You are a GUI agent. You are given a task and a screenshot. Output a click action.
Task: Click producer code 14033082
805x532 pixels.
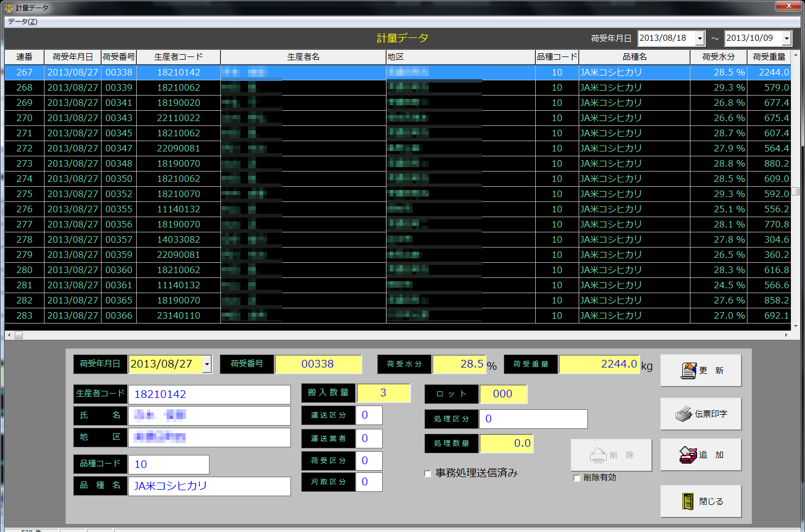(179, 239)
